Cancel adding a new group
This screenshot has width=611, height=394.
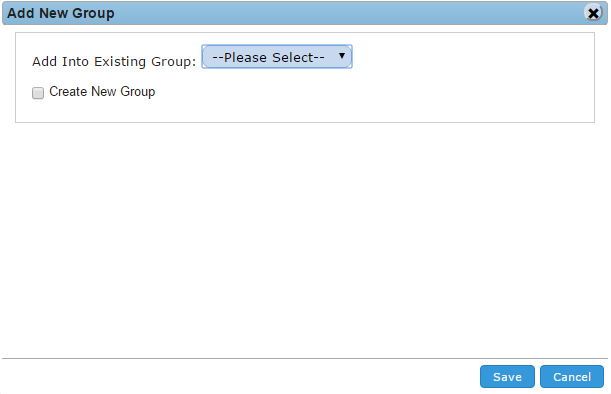point(572,376)
